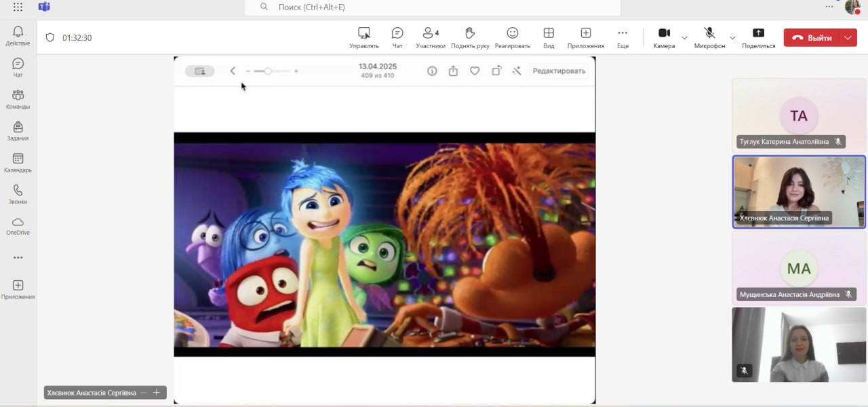Raise hand in the meeting
This screenshot has width=868, height=407.
click(470, 37)
